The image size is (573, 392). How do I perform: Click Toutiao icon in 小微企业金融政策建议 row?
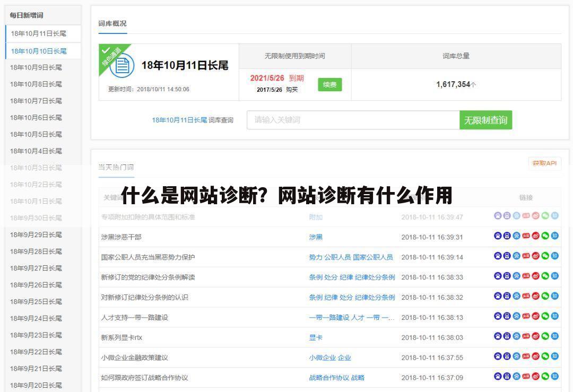[526, 356]
